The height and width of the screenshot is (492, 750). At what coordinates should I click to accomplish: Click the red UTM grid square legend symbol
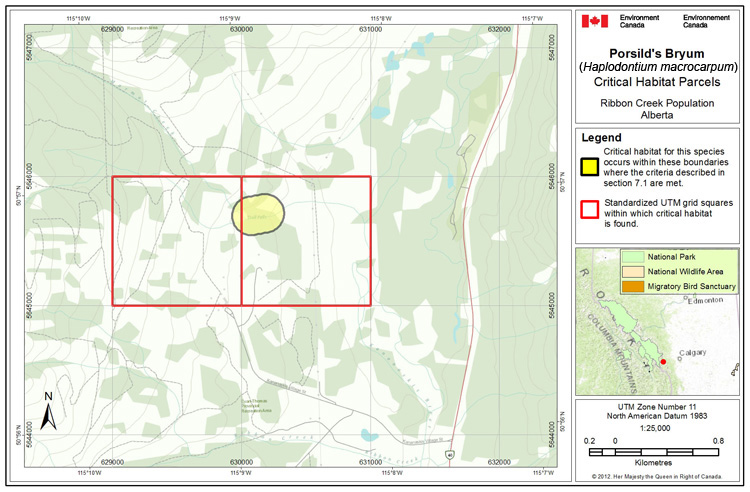tap(590, 209)
